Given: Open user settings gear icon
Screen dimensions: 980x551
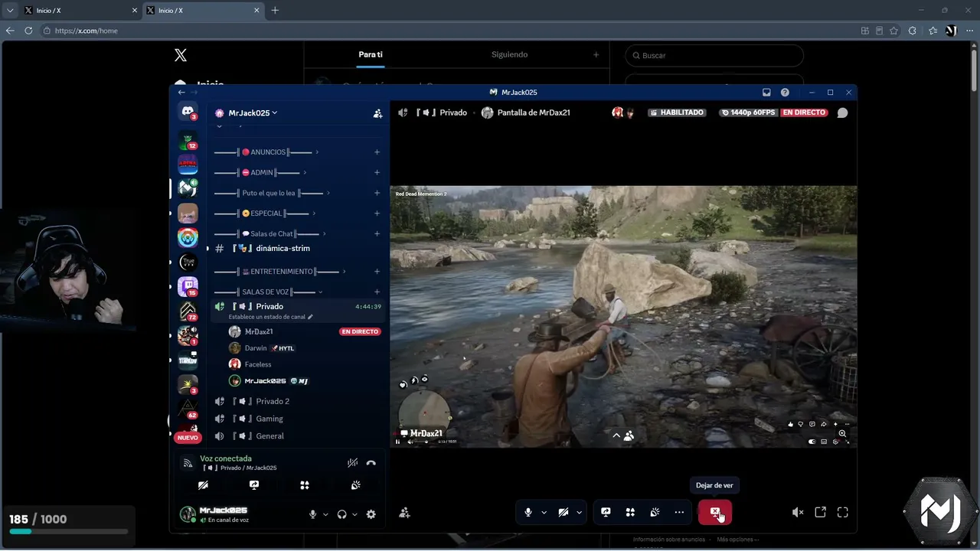Looking at the screenshot, I should [371, 514].
